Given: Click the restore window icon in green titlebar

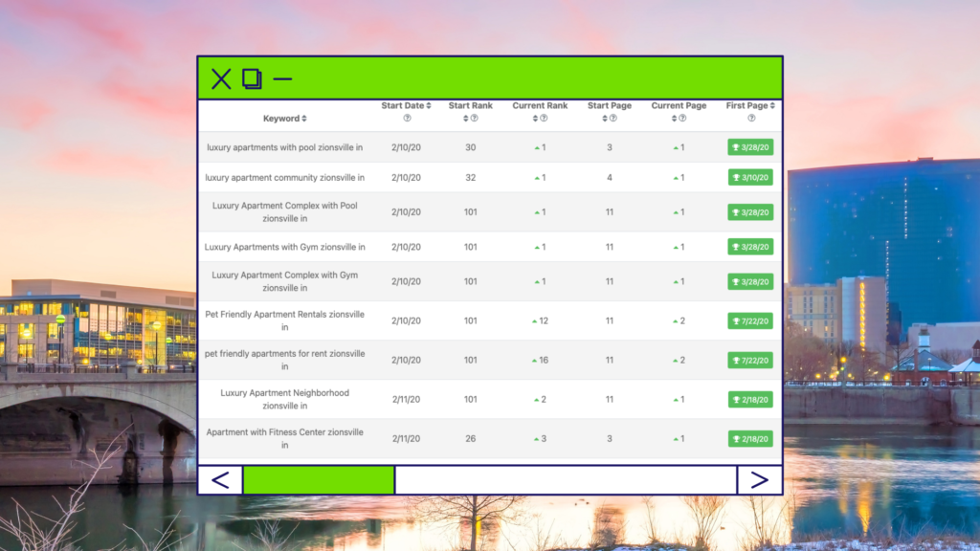Looking at the screenshot, I should [252, 78].
